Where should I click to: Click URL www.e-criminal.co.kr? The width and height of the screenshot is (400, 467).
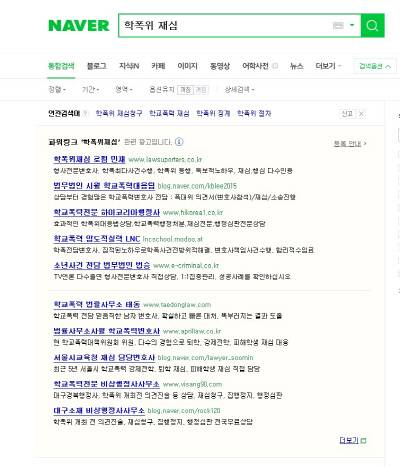(186, 266)
